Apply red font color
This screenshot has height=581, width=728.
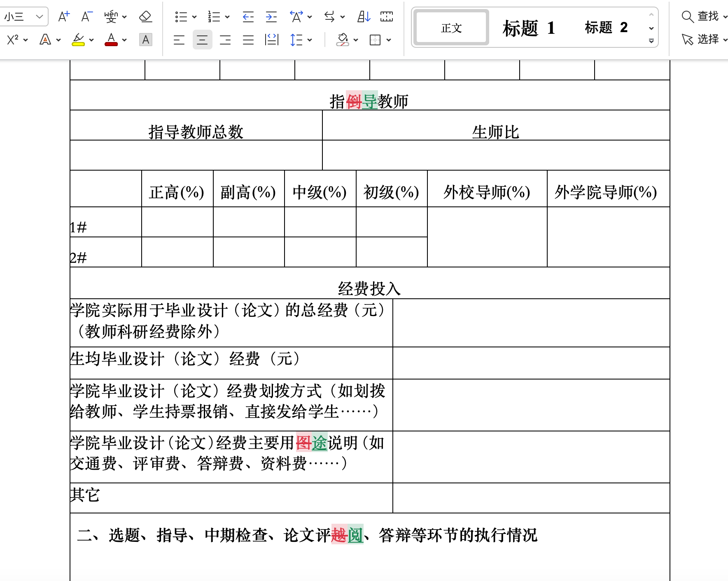coord(111,40)
